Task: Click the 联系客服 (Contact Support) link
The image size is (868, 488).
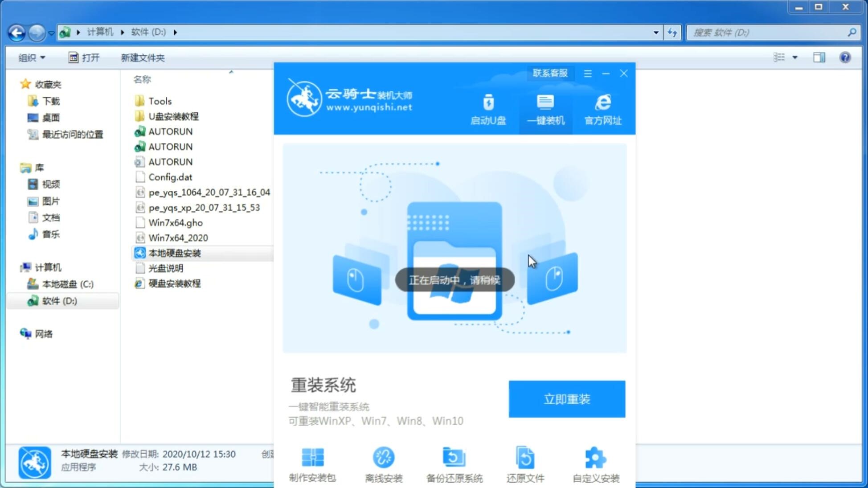Action: point(549,73)
